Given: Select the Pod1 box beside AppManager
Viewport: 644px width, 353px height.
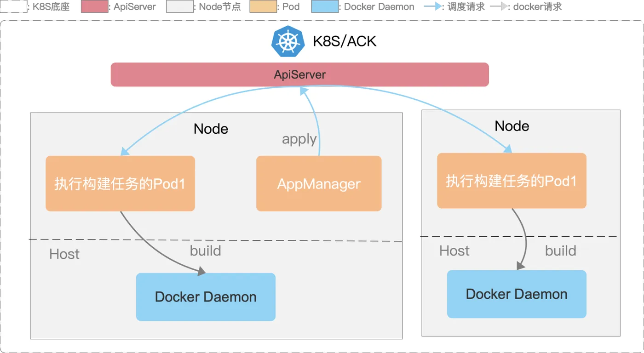Looking at the screenshot, I should coord(120,183).
